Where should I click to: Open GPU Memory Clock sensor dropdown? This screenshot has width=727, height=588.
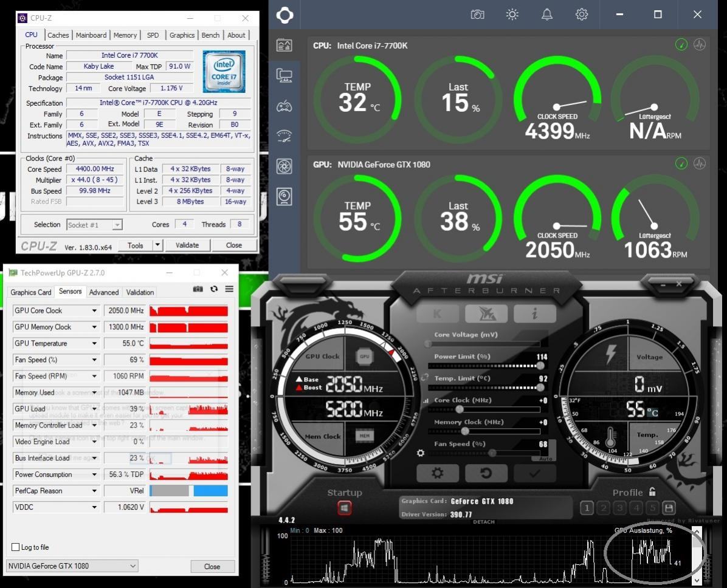click(94, 327)
